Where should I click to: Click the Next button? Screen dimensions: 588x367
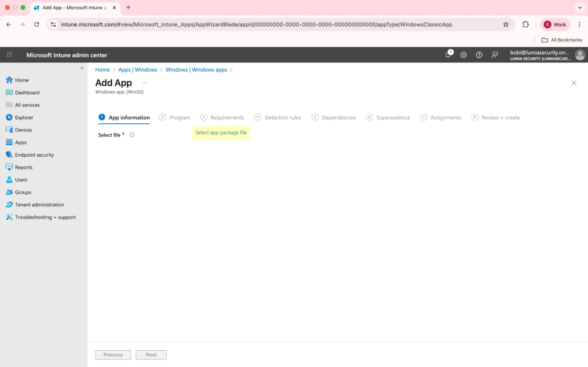point(151,355)
